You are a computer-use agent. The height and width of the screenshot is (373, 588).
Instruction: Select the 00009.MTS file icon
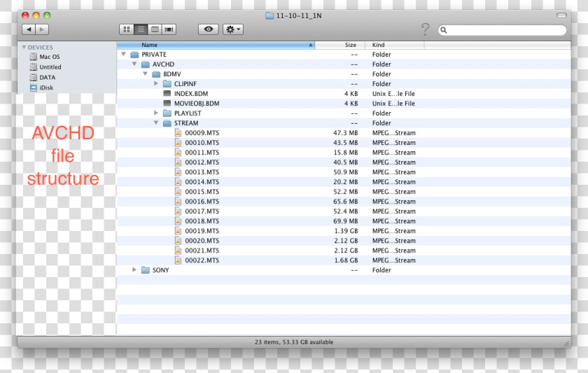(x=178, y=133)
